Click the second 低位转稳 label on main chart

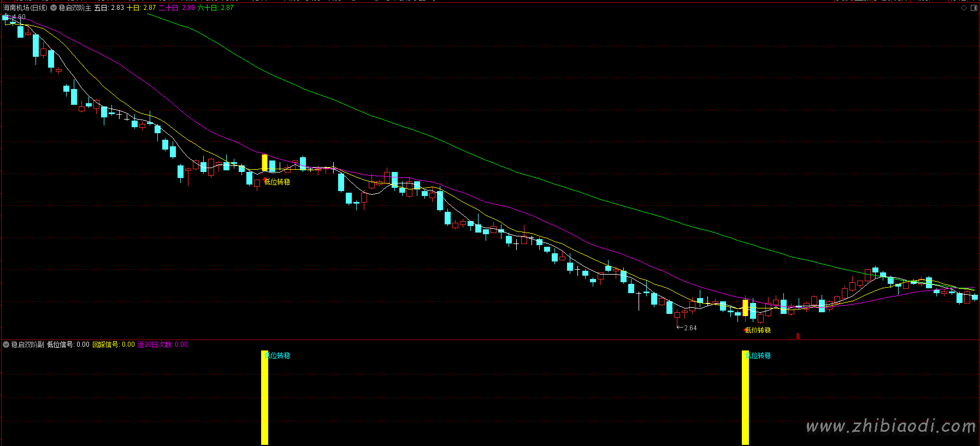point(758,330)
